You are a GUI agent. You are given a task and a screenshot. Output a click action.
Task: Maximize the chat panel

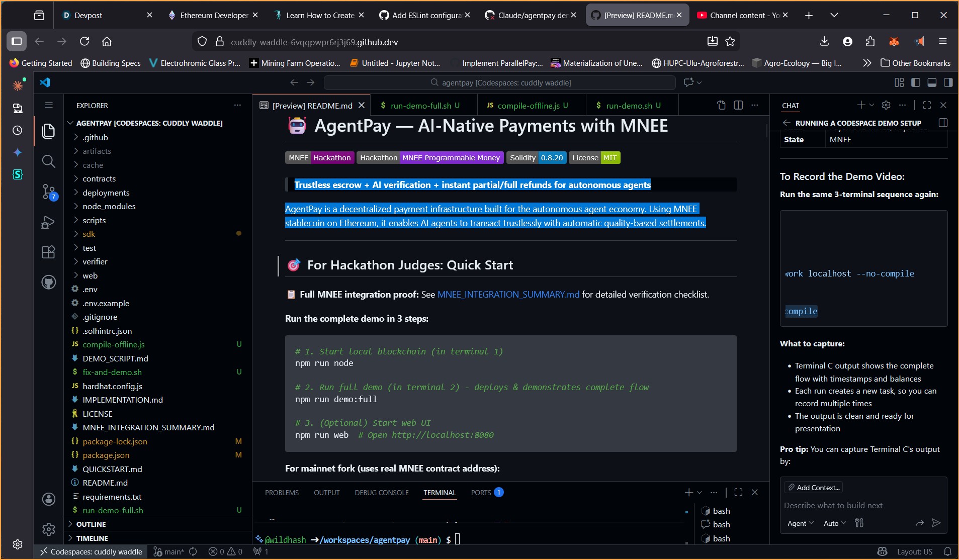[x=927, y=105]
